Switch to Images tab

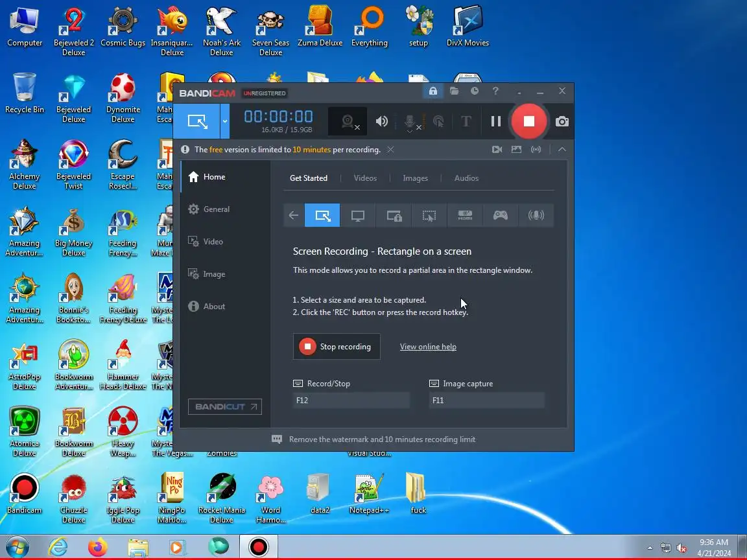pos(416,178)
